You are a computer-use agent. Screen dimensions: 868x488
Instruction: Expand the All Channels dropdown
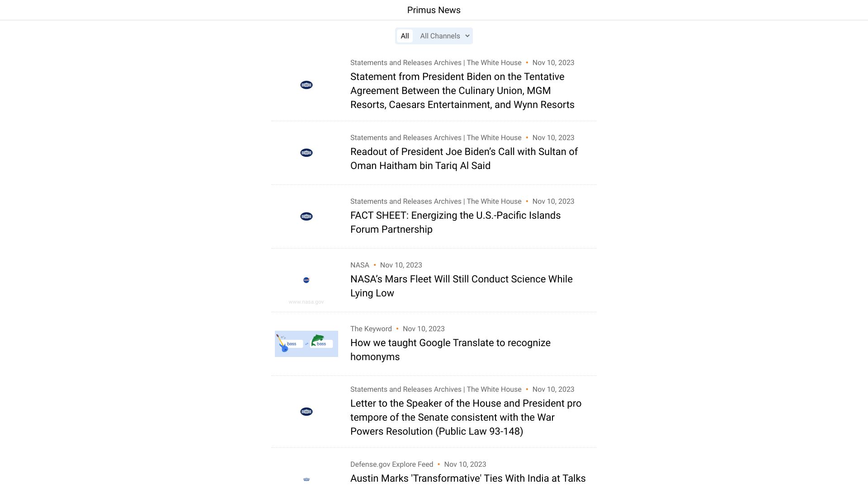click(x=444, y=36)
